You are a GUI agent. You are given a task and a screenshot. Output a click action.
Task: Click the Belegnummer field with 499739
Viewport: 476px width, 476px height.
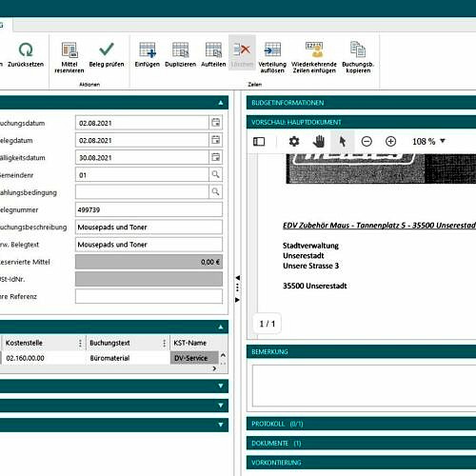tap(149, 209)
